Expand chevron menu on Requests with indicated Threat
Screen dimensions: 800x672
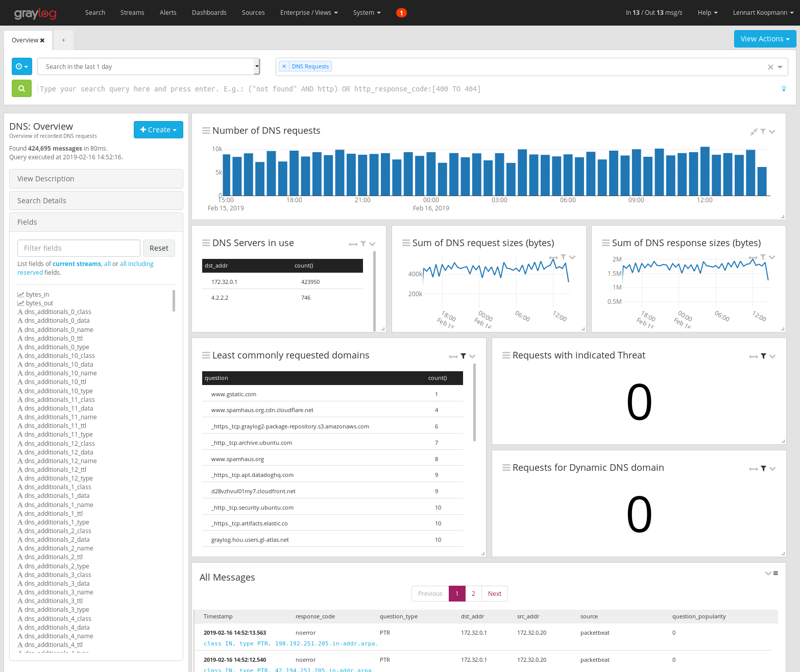click(772, 356)
